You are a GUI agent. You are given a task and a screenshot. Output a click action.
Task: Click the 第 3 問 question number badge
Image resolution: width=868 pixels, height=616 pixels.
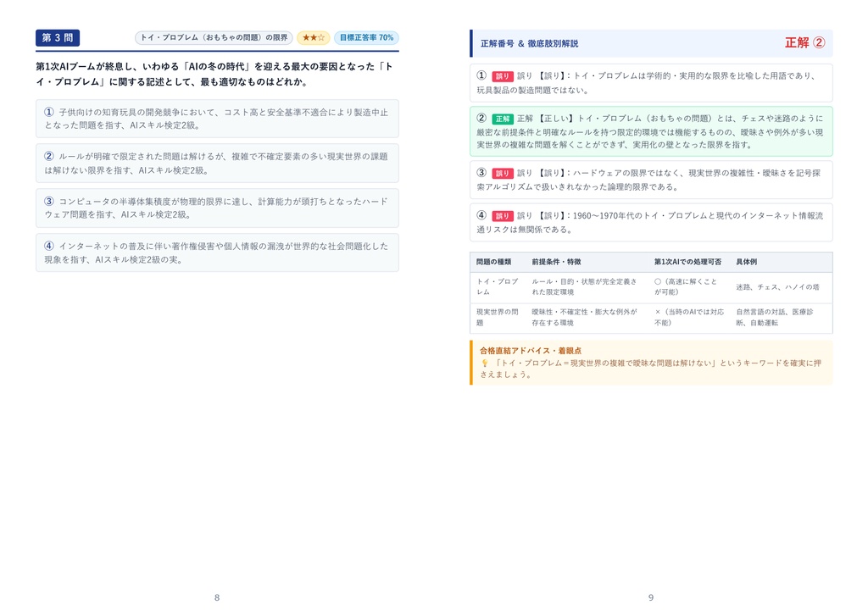[x=58, y=37]
